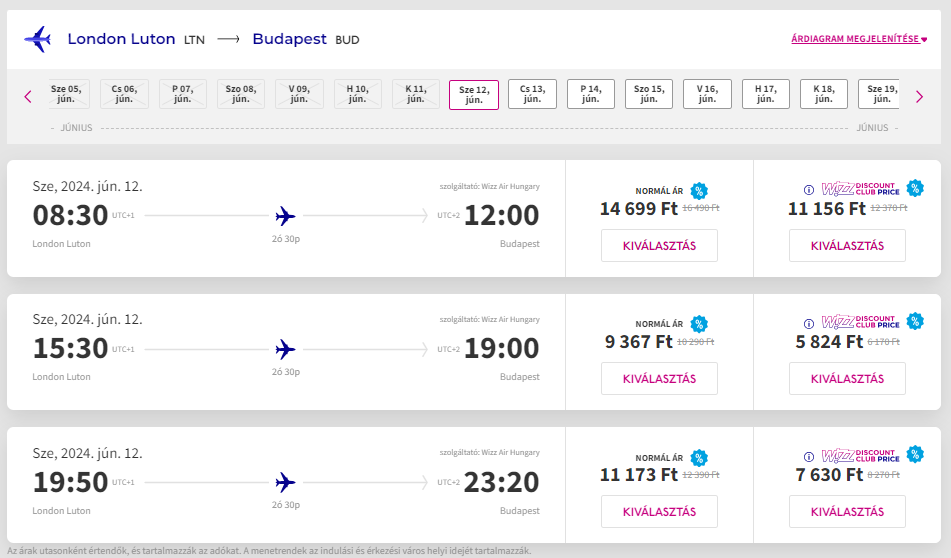Screen dimensions: 951x558
Task: Select 08:30 flight normal price Kiválasztás
Action: click(659, 246)
